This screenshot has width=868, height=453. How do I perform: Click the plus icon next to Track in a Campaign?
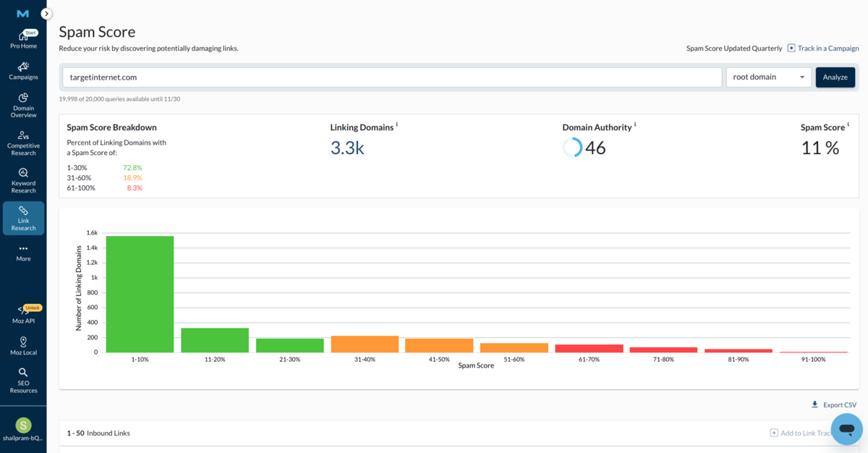click(x=791, y=48)
